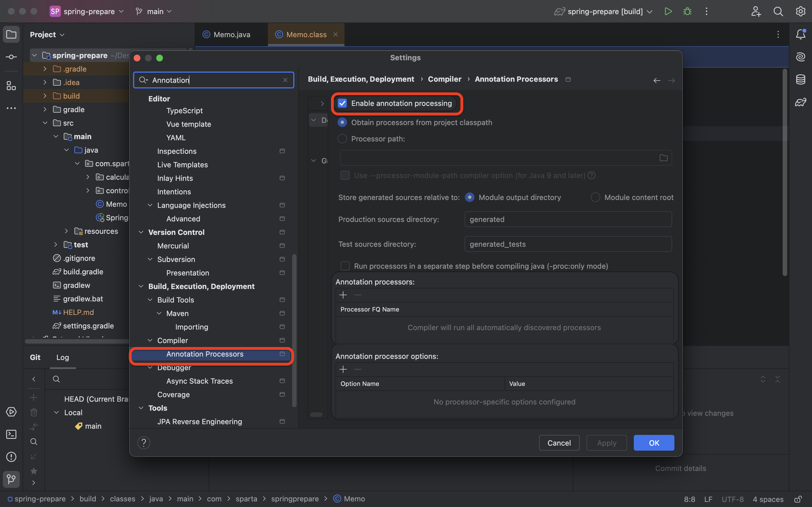Image resolution: width=812 pixels, height=507 pixels.
Task: Collapse the Version Control settings group
Action: (141, 232)
